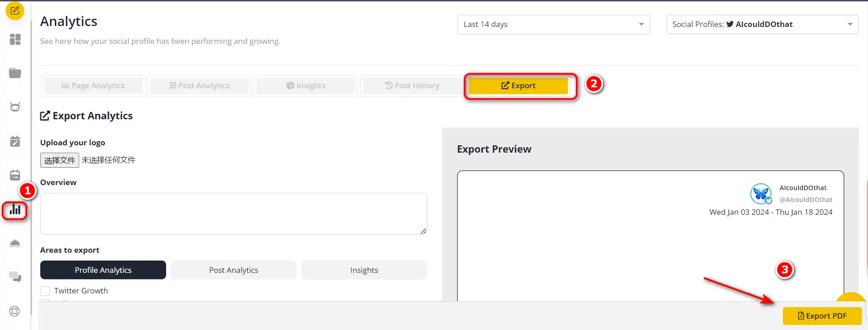Open the analytics bar chart sidebar icon
The height and width of the screenshot is (330, 868).
click(x=15, y=209)
